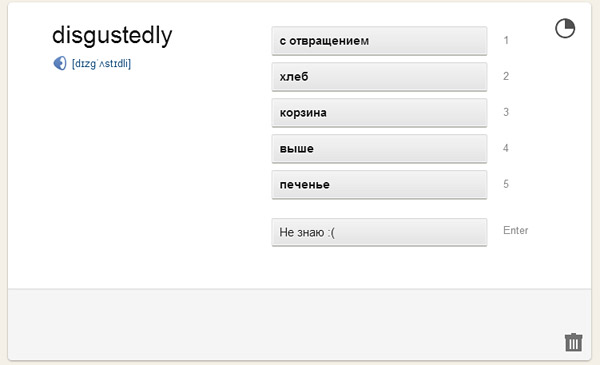Click the blank gap above "Не знаю" button
This screenshot has width=600, height=365.
(x=379, y=209)
